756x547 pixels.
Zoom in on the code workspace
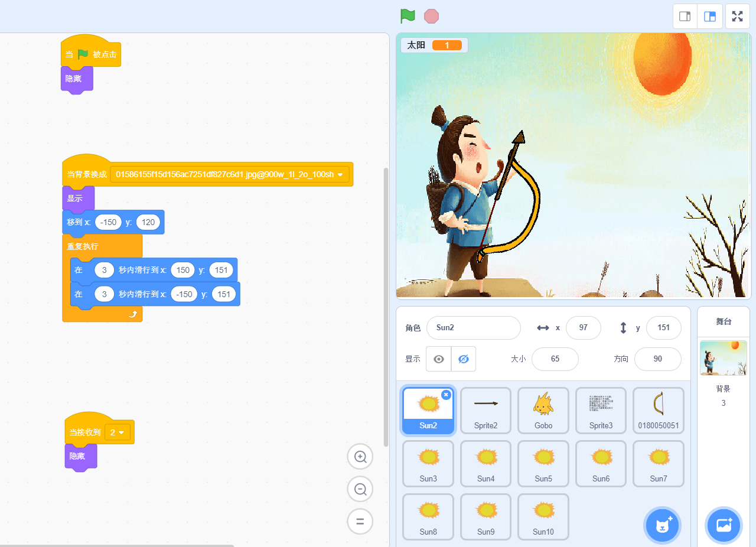360,457
